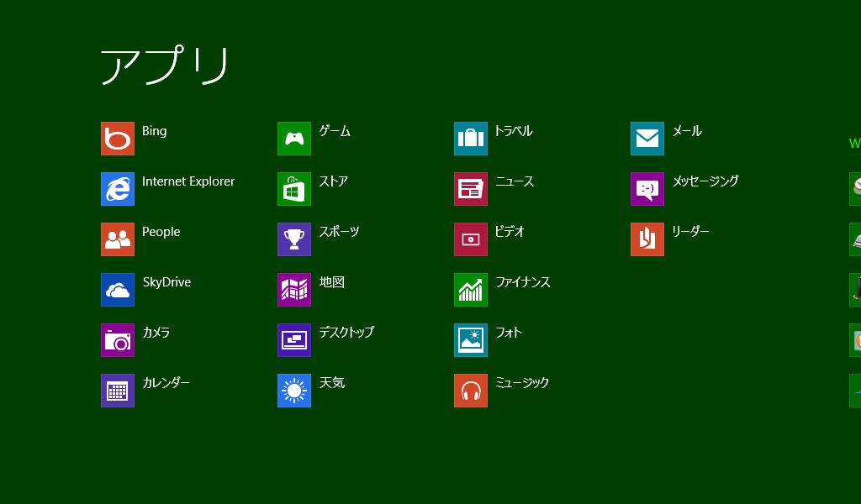Open the Photos landscape icon (フォト)

pos(471,340)
